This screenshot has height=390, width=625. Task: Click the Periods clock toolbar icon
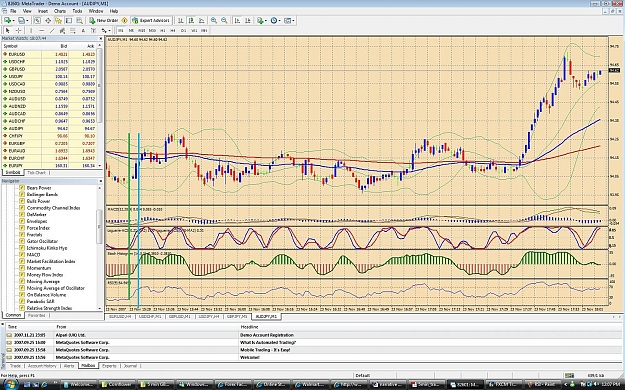coord(273,20)
